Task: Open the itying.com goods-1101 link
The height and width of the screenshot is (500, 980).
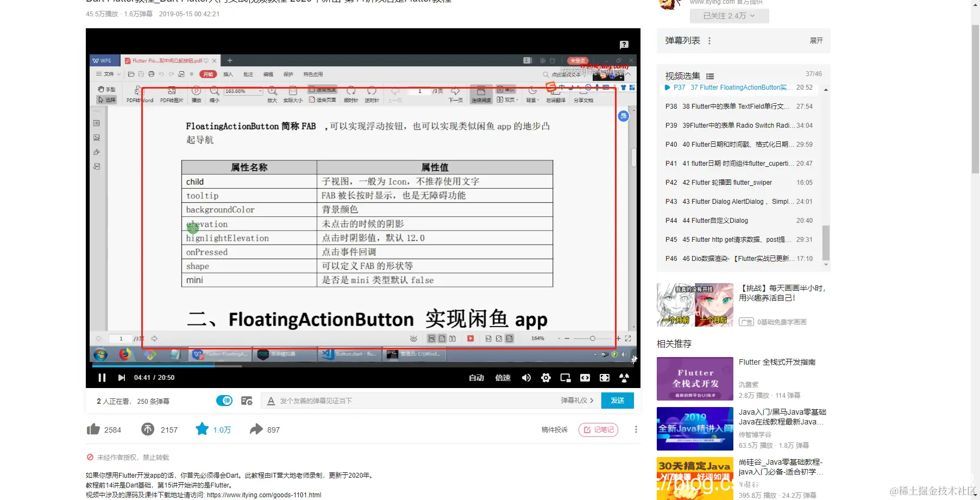Action: pyautogui.click(x=264, y=495)
